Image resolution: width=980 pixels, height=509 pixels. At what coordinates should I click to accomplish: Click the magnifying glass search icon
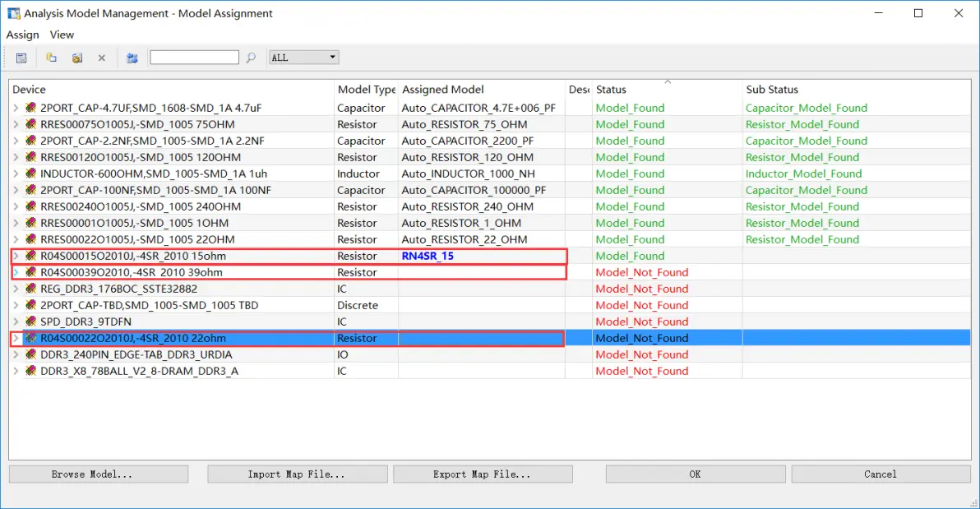(x=251, y=58)
